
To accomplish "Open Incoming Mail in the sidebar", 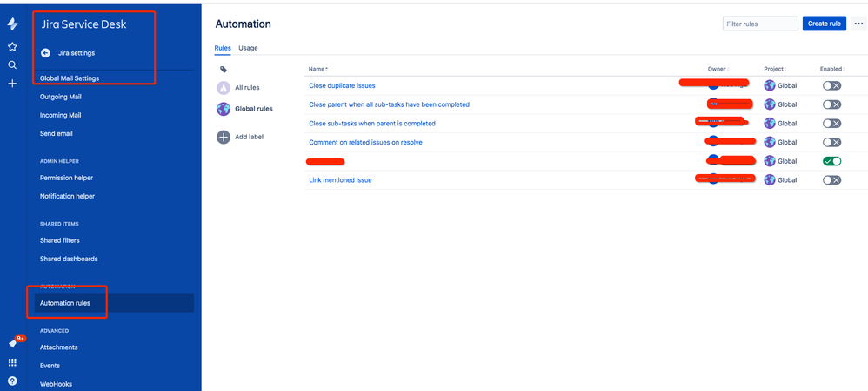I will click(61, 115).
